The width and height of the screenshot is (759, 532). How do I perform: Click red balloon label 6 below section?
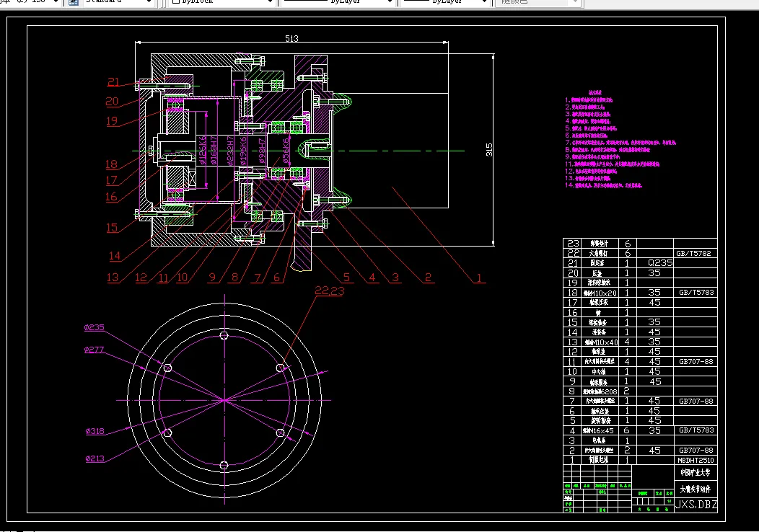(x=276, y=278)
